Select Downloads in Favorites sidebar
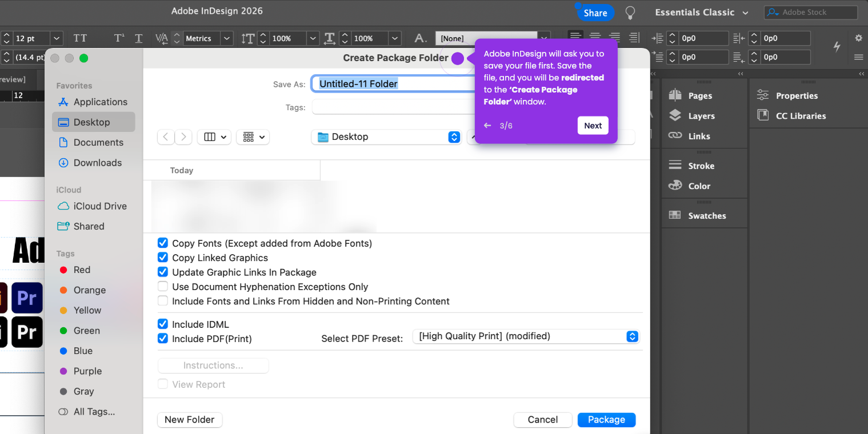The width and height of the screenshot is (868, 434). (93, 163)
